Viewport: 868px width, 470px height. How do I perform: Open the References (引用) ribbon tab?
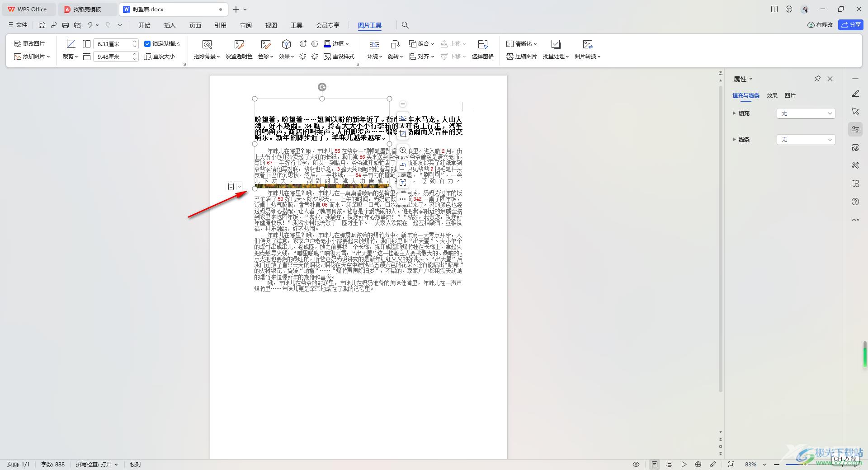click(x=221, y=25)
